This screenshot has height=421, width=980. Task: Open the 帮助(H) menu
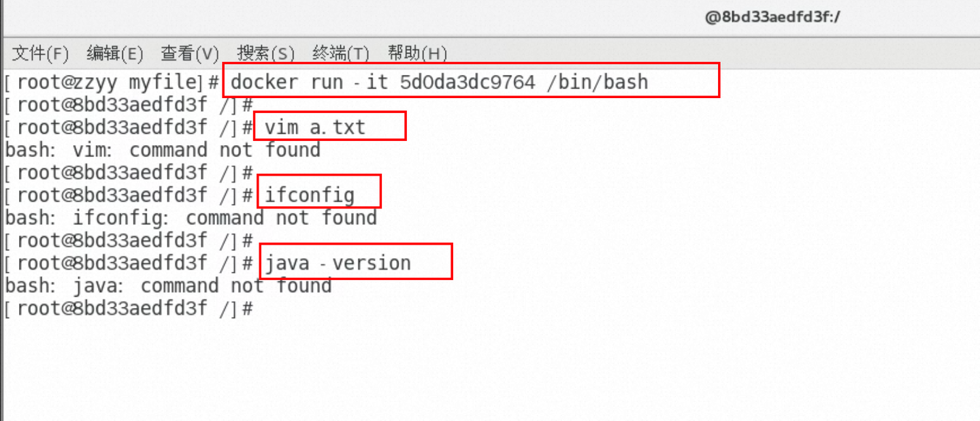[416, 53]
